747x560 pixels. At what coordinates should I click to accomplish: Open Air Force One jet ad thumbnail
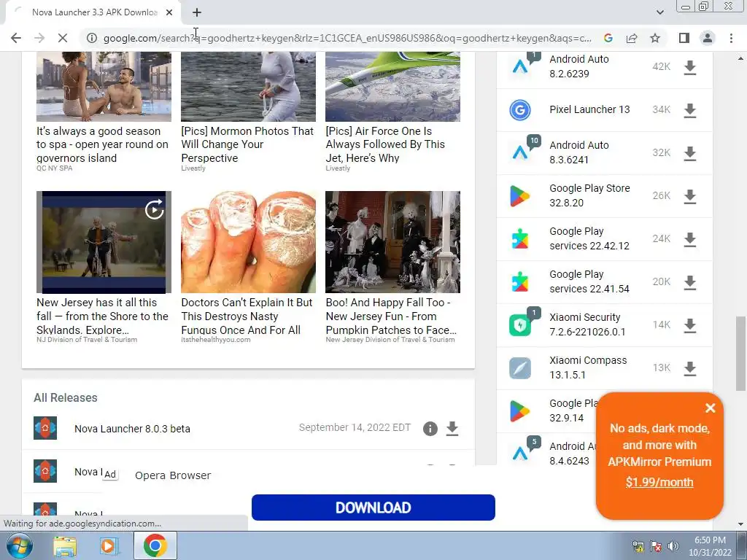pos(392,87)
